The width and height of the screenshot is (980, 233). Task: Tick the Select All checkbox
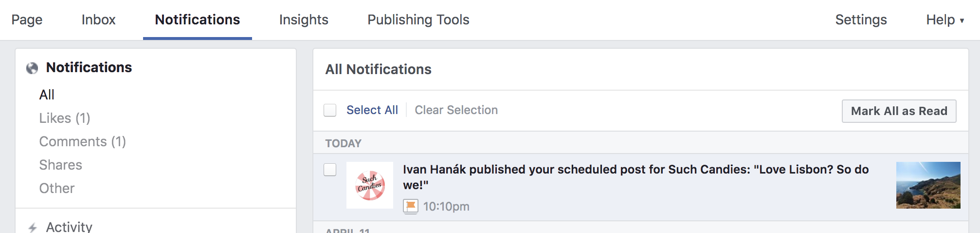coord(330,110)
